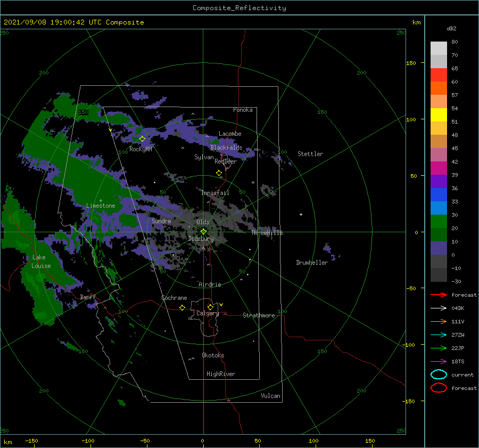
Task: Click the yellow diamond marker at RockyMH
Action: pos(142,139)
